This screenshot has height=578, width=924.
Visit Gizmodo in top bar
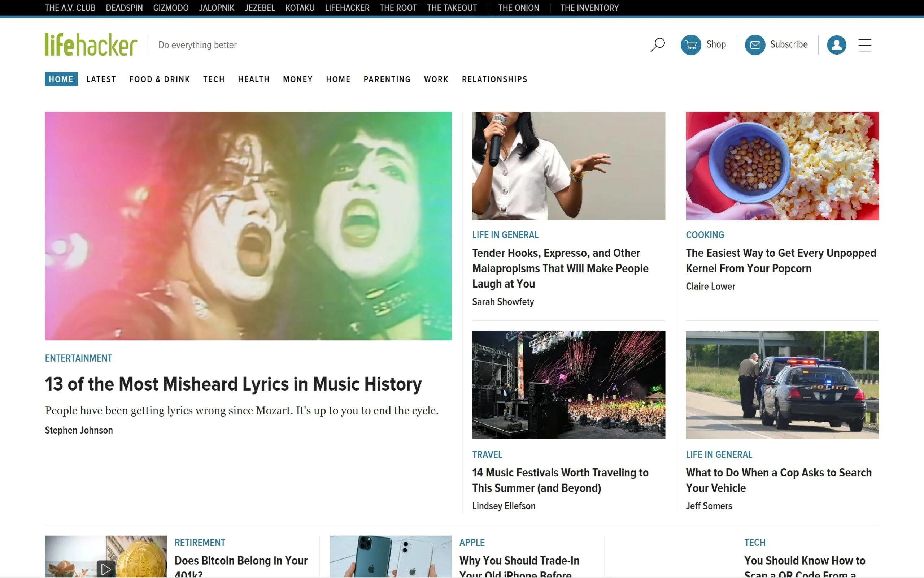click(x=171, y=8)
